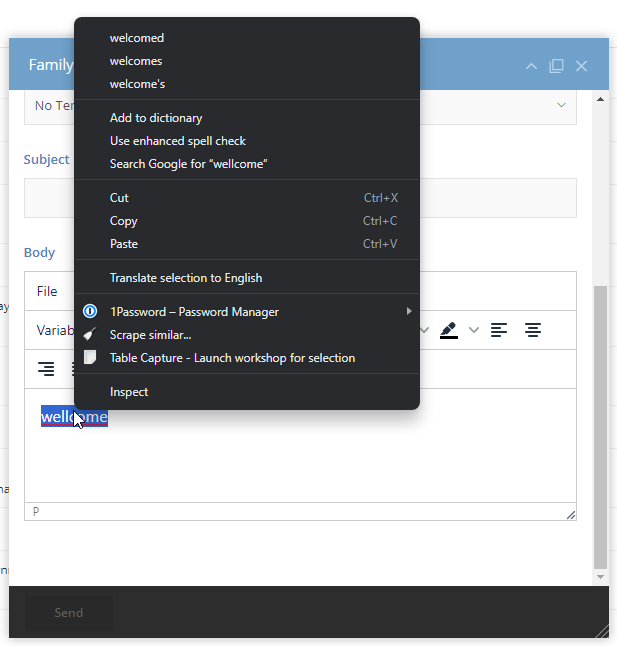Open the File menu in the editor
This screenshot has height=646, width=617.
[47, 291]
